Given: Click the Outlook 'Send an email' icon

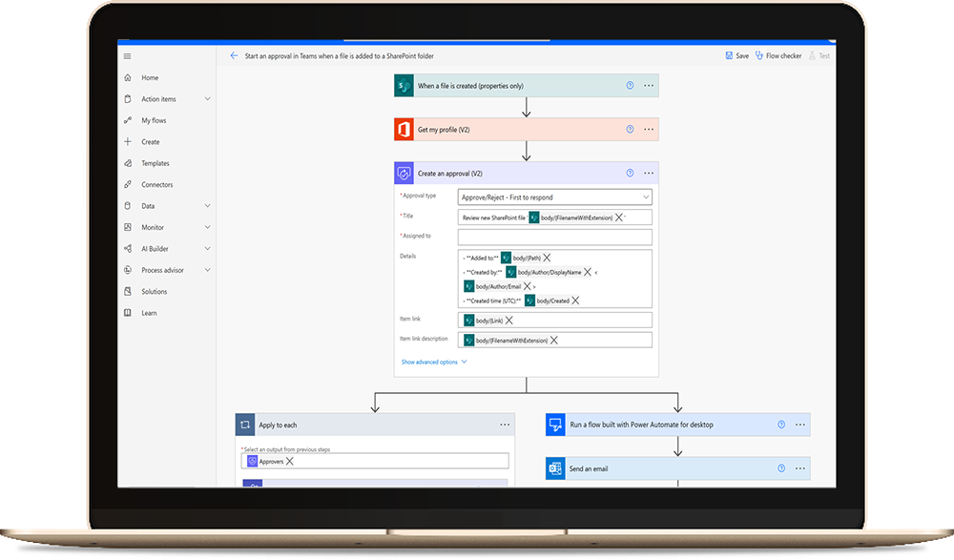Looking at the screenshot, I should pos(556,468).
